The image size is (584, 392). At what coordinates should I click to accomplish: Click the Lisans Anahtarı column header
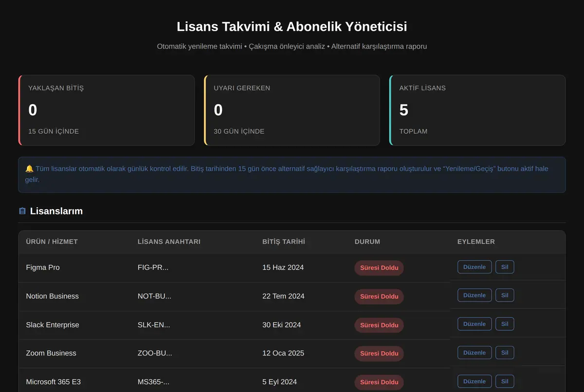[x=169, y=242]
